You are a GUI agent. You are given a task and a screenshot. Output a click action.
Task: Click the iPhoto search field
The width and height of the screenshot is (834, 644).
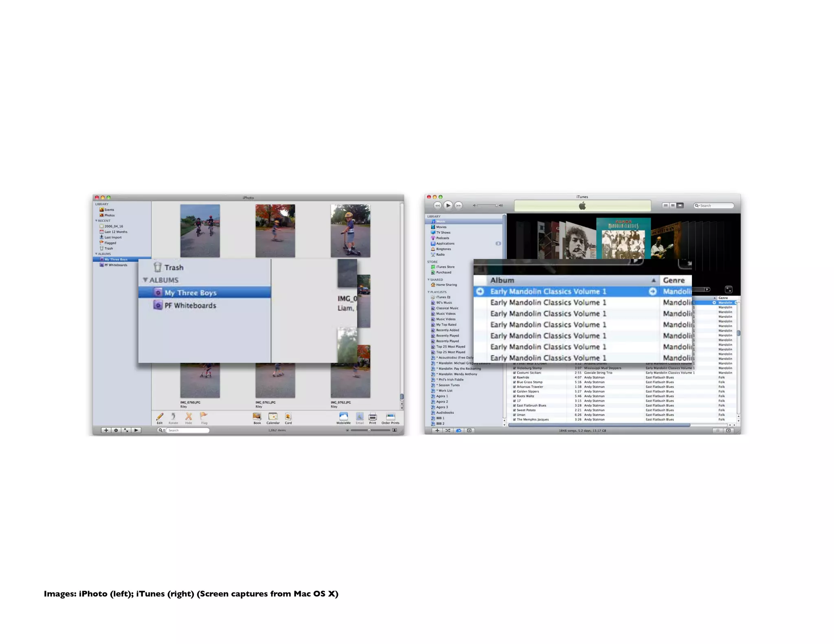coord(187,430)
